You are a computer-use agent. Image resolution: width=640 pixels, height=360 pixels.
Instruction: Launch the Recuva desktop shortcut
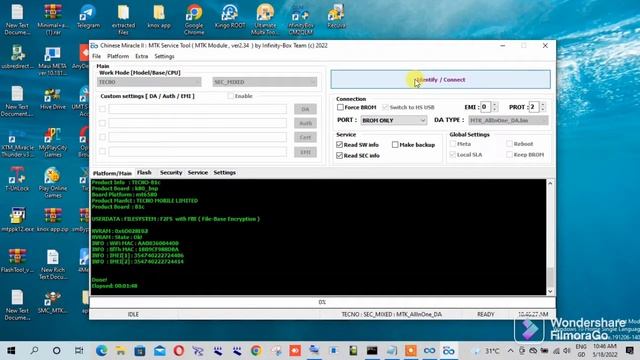(x=336, y=17)
